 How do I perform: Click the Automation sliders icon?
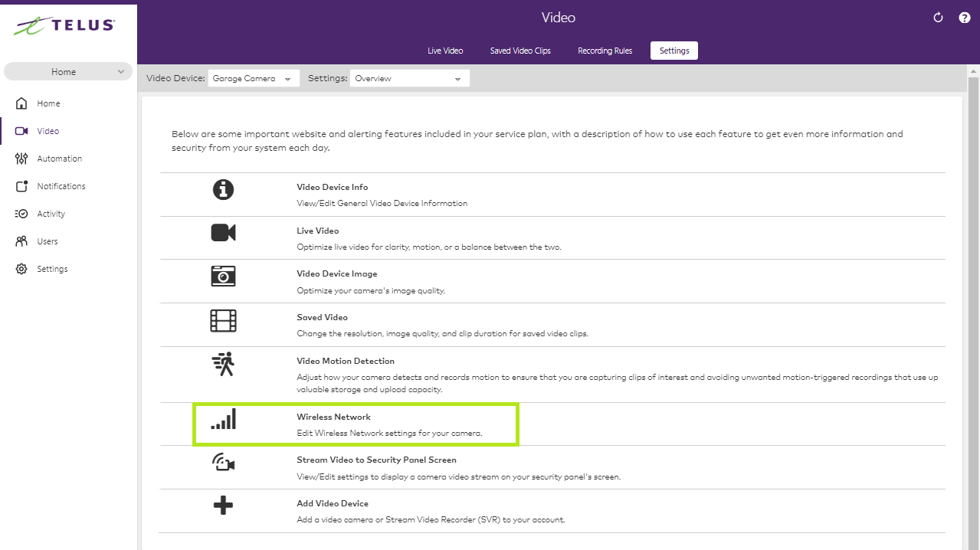pos(21,159)
